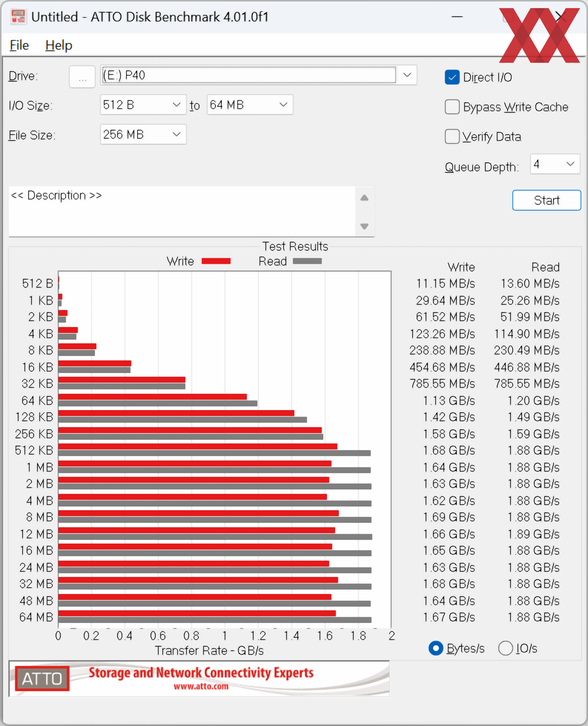This screenshot has width=588, height=726.
Task: Enable Bypass Write Cache checkbox
Action: pyautogui.click(x=452, y=107)
